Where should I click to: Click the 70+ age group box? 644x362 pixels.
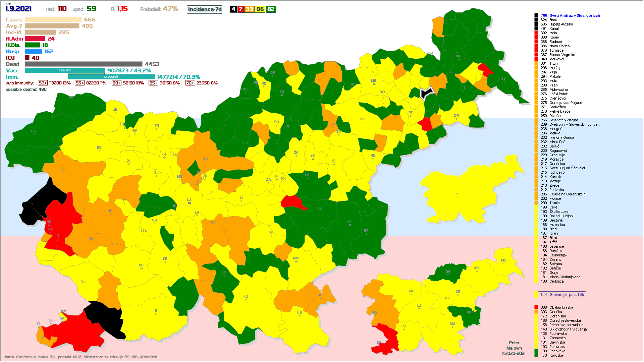click(190, 83)
